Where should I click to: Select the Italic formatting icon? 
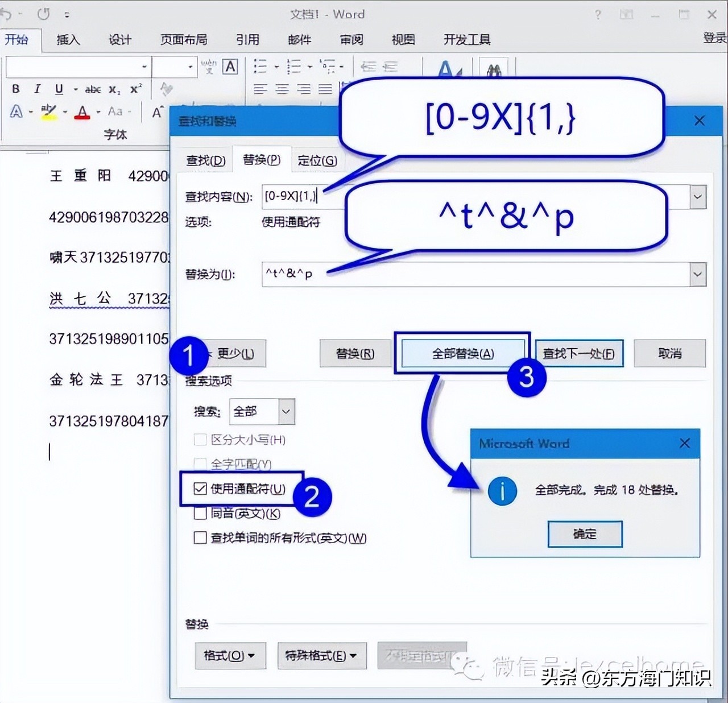[37, 89]
